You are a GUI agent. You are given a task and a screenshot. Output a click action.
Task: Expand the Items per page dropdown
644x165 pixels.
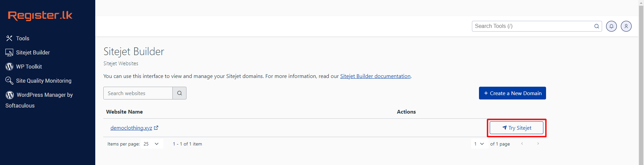click(152, 144)
